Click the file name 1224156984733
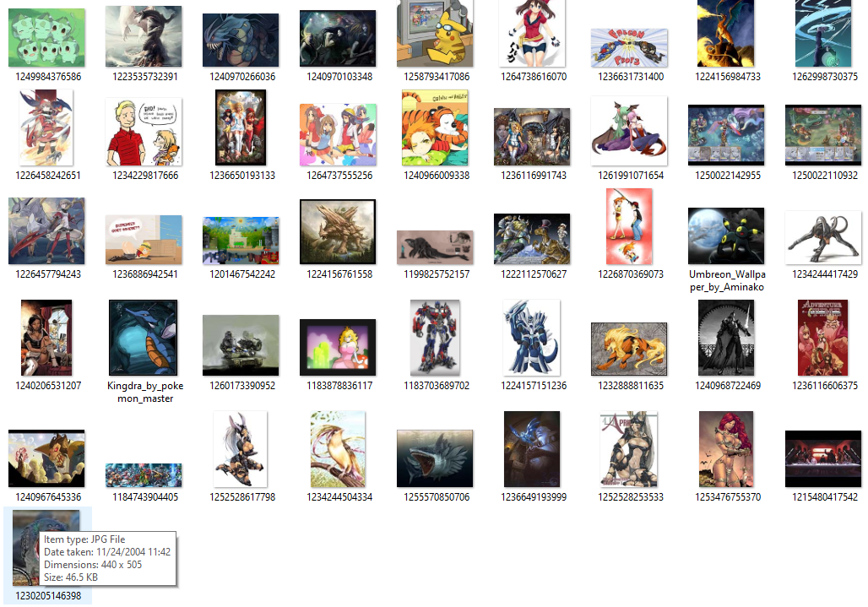 click(728, 76)
